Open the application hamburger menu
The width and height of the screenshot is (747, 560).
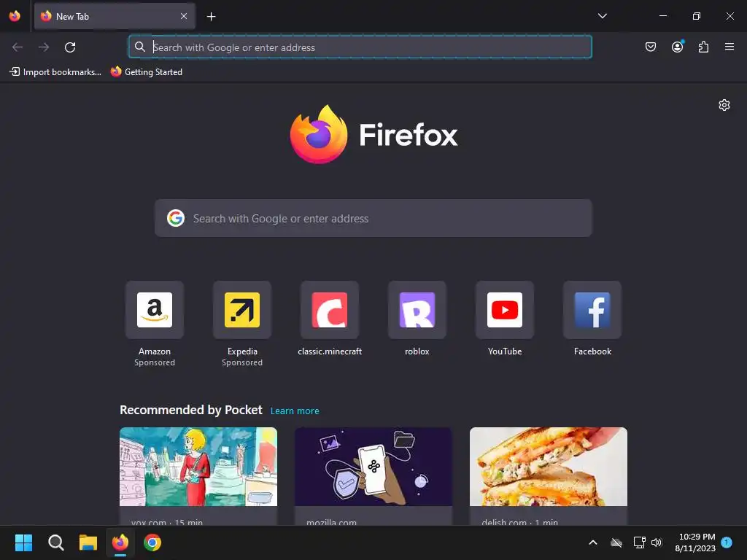[x=729, y=47]
